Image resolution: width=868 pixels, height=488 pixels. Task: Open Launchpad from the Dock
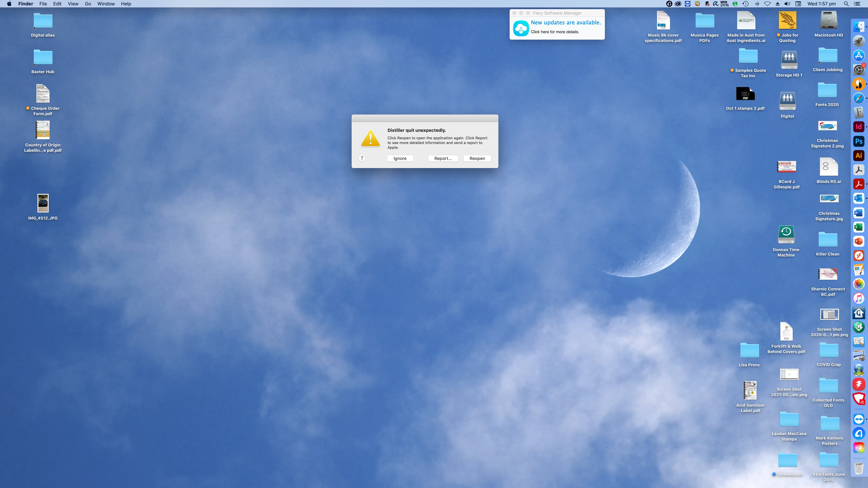pos(859,41)
